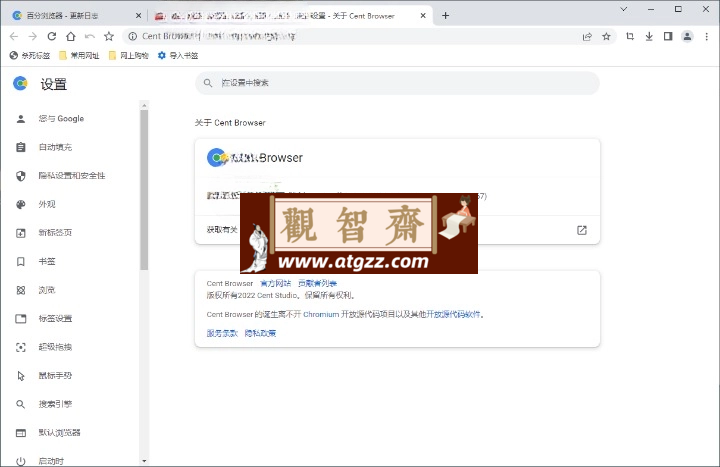Open the 新标签页 settings section
Image resolution: width=720 pixels, height=467 pixels.
(55, 233)
